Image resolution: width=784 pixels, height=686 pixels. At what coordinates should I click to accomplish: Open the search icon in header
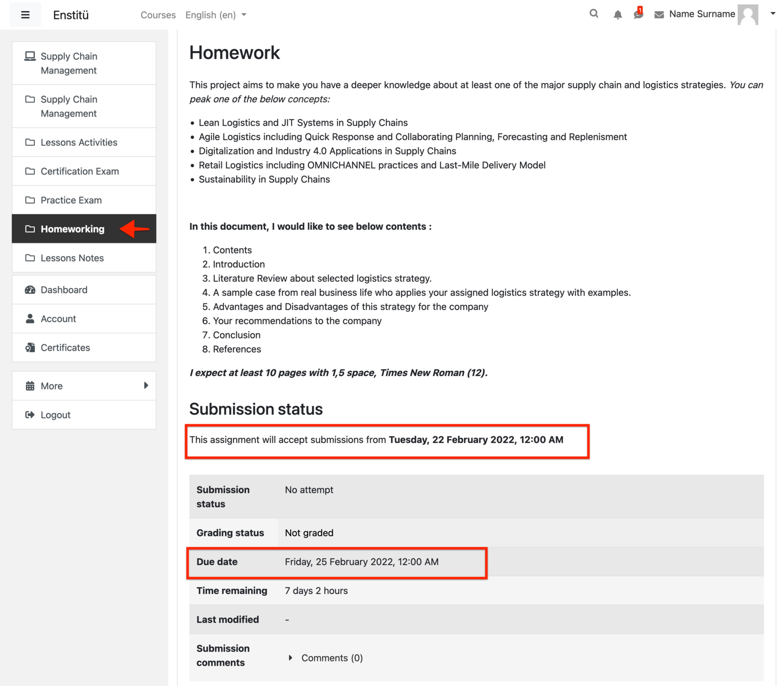coord(593,14)
